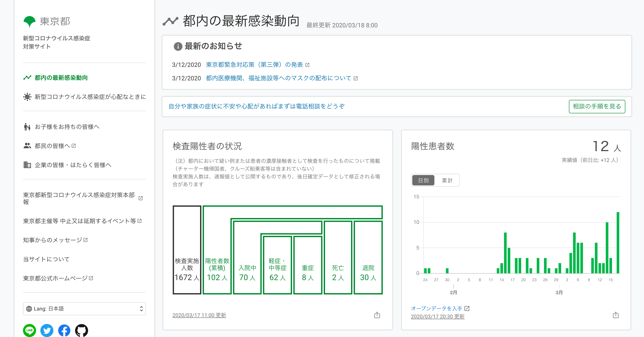Open お子様をお持ちの皆様へ page
The image size is (644, 337).
[x=67, y=127]
